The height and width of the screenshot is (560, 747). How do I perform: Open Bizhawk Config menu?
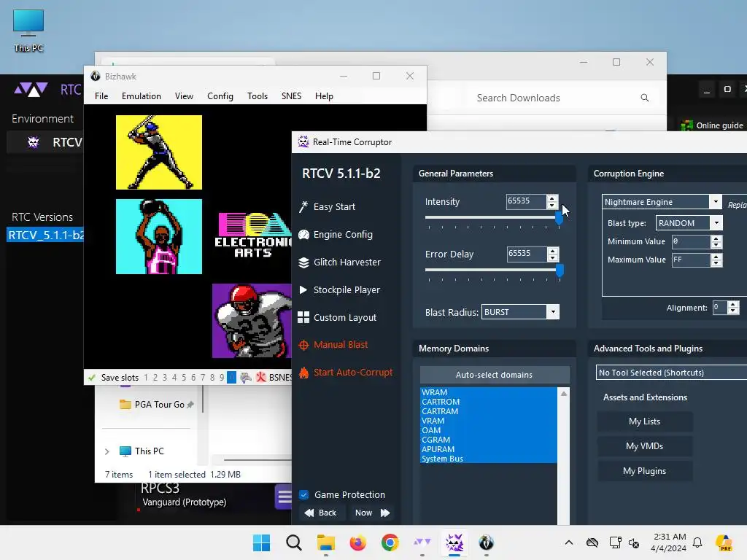220,96
